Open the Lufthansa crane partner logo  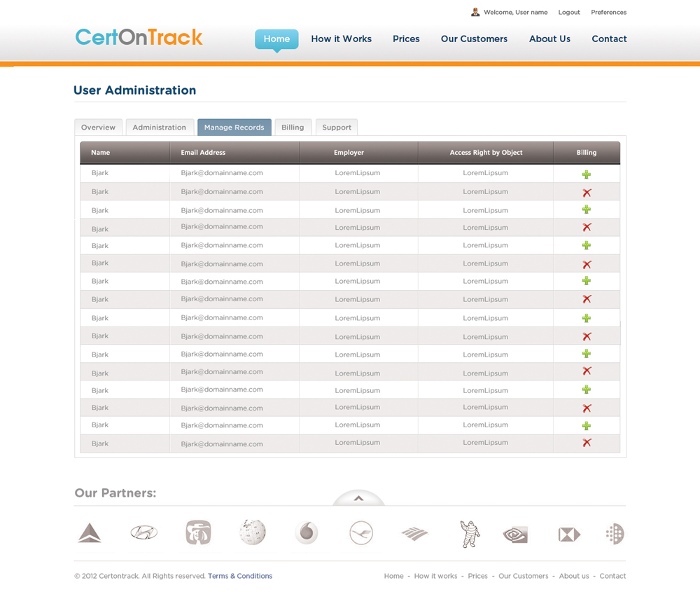click(x=361, y=532)
